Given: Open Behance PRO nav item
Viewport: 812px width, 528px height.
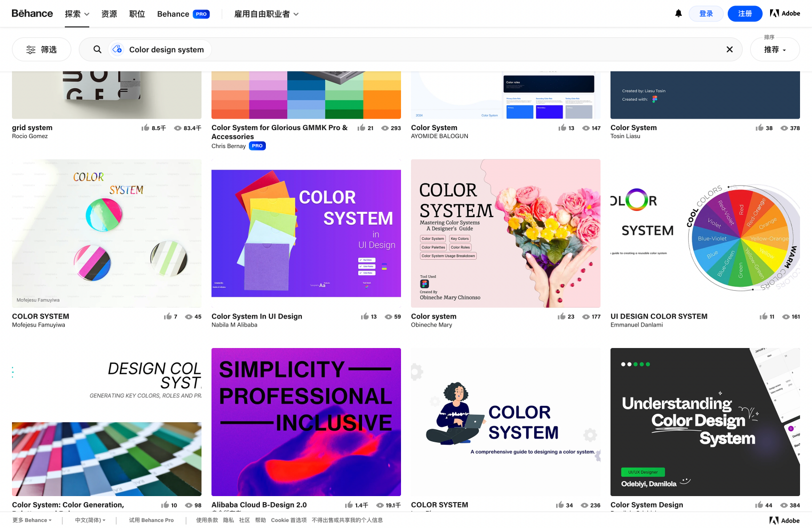Looking at the screenshot, I should [x=183, y=14].
